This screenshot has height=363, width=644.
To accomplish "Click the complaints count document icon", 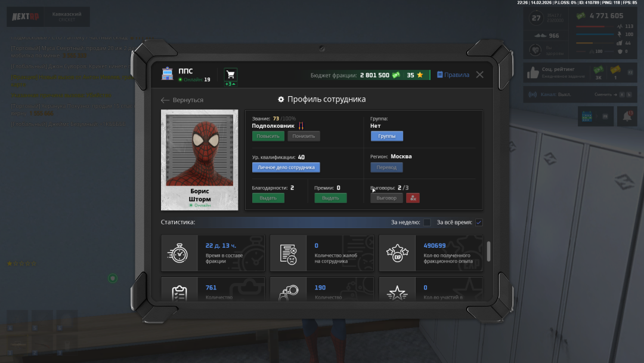I will (288, 253).
